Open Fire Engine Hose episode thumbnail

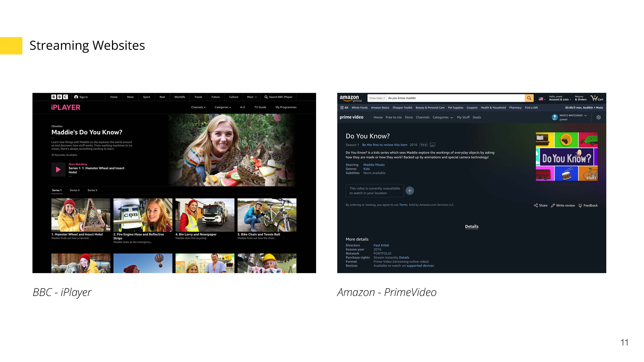[x=143, y=215]
